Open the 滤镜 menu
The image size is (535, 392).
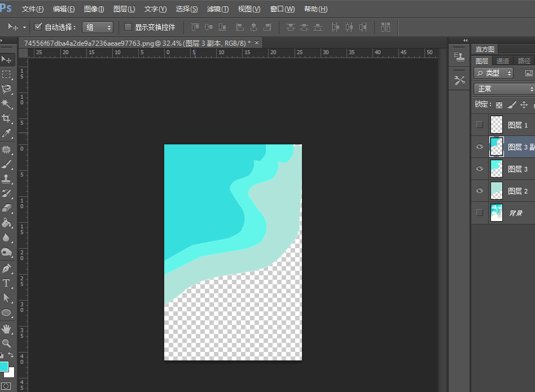218,9
